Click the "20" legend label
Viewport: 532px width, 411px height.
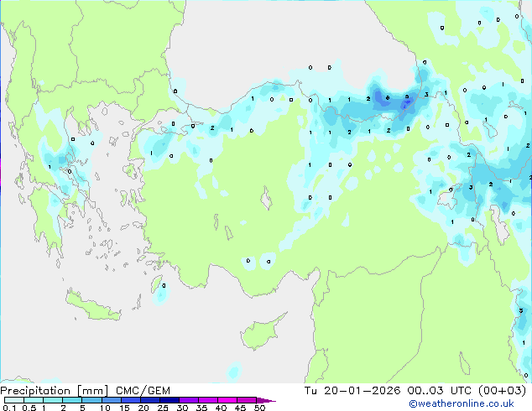(143, 408)
